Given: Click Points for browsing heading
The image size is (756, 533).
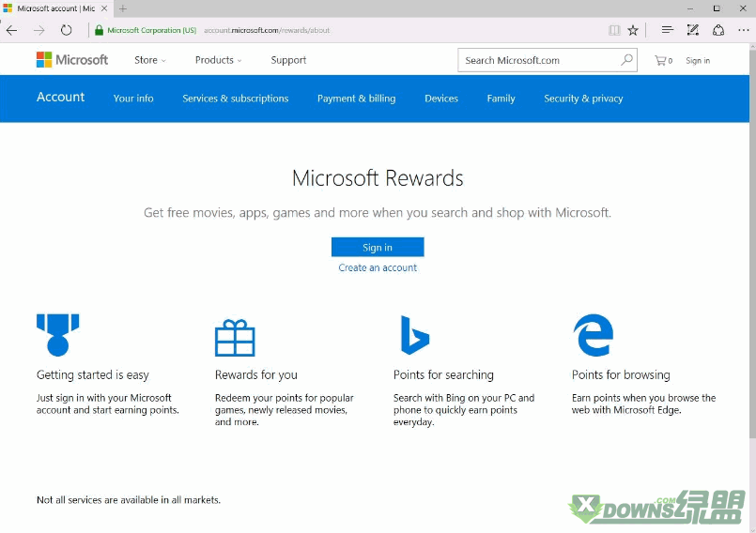Looking at the screenshot, I should (621, 375).
